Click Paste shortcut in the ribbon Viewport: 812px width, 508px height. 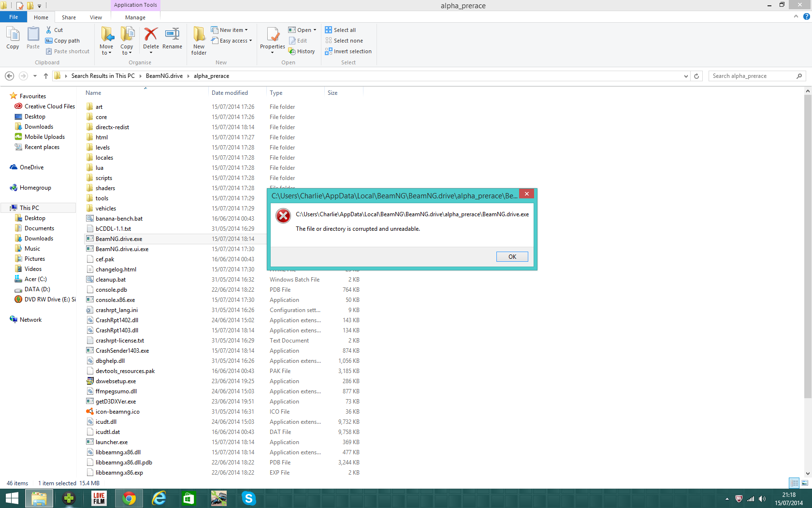tap(67, 51)
